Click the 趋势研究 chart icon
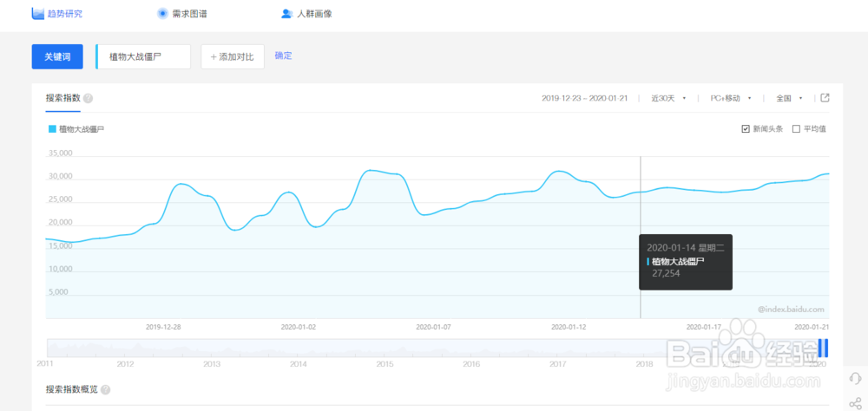Screen dimensions: 868x411 tap(37, 14)
